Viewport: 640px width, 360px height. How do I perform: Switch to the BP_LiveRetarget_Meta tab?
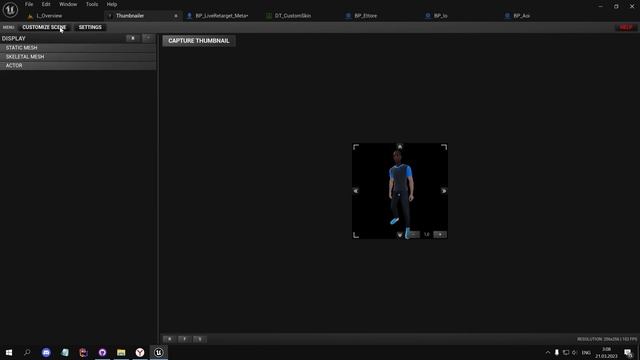pyautogui.click(x=222, y=16)
